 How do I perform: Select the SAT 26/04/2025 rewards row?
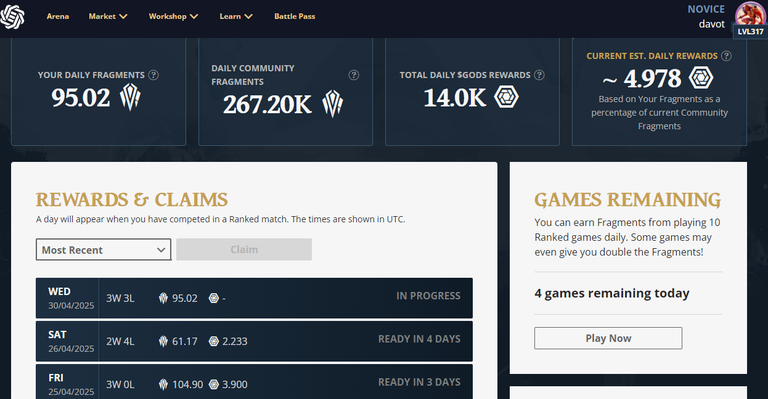[x=254, y=341]
